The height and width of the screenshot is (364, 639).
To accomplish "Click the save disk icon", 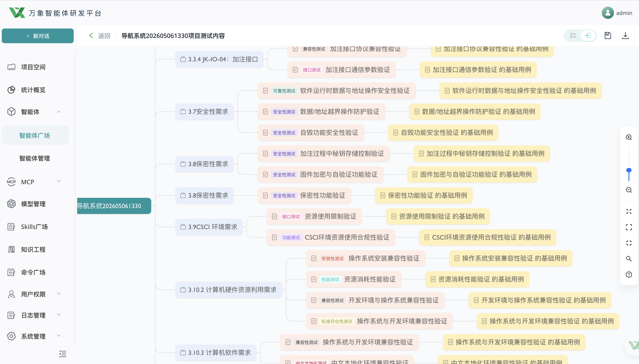I will (x=607, y=36).
